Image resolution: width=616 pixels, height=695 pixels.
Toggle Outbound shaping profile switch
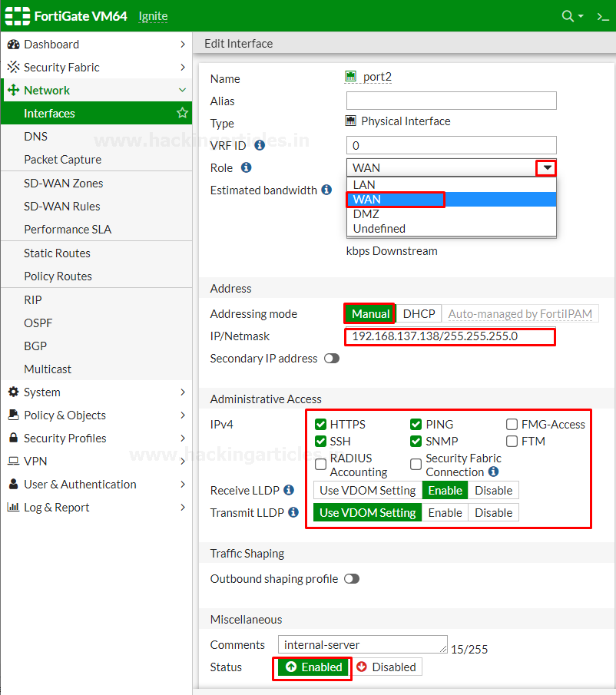[x=352, y=579]
